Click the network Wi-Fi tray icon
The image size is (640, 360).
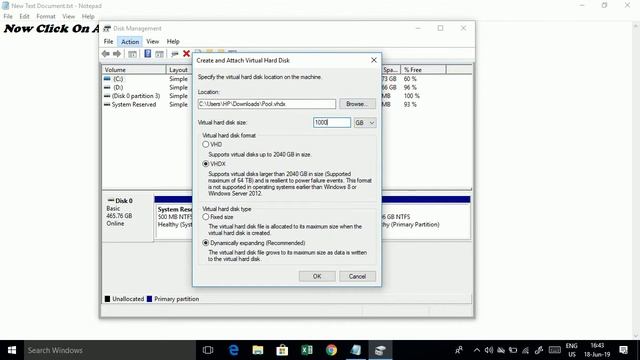(526, 350)
